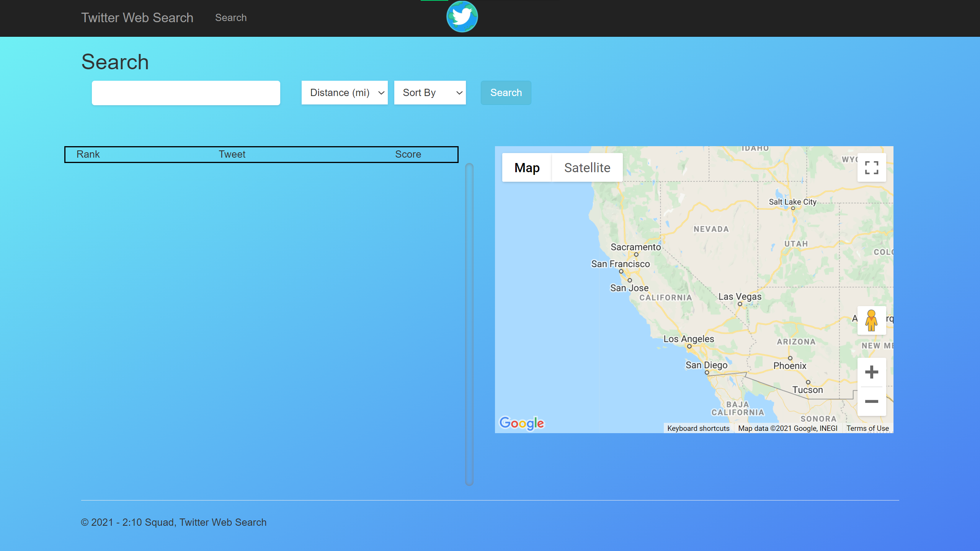980x551 pixels.
Task: Open the Distance (mi) dropdown
Action: (x=345, y=93)
